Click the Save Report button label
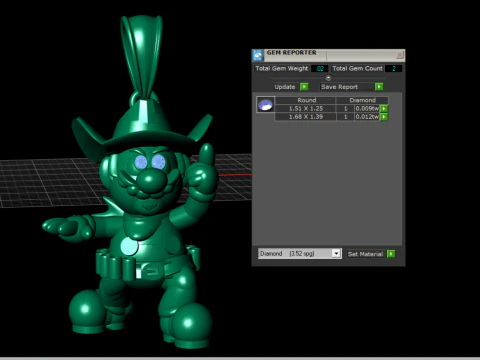Image resolution: width=480 pixels, height=360 pixels. (x=339, y=87)
